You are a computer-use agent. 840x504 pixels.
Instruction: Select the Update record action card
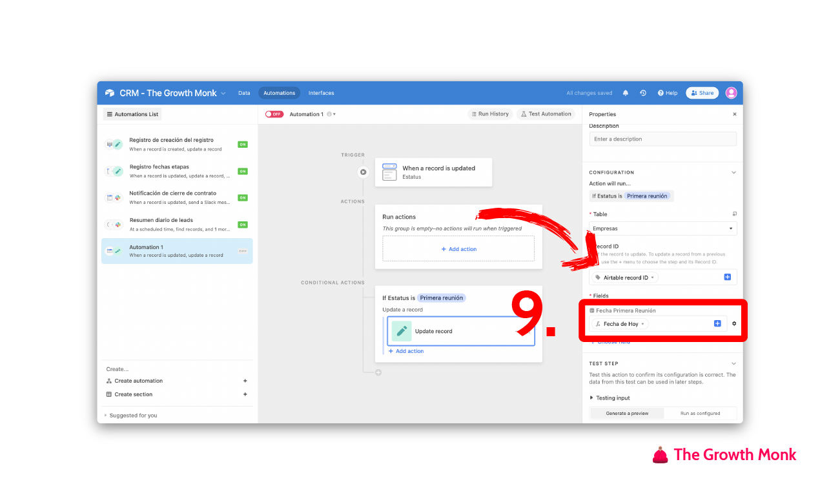pos(461,331)
